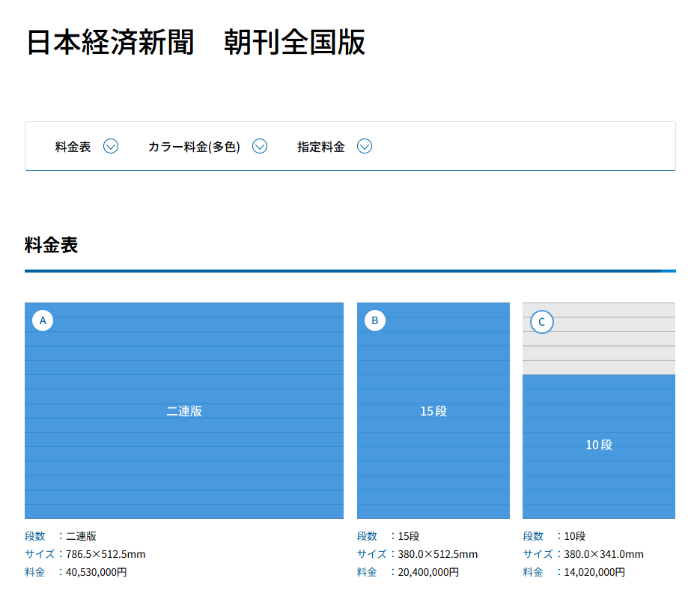Viewport: 700px width, 593px height.
Task: Open the カラー料金(多色) anchor link
Action: (x=207, y=147)
